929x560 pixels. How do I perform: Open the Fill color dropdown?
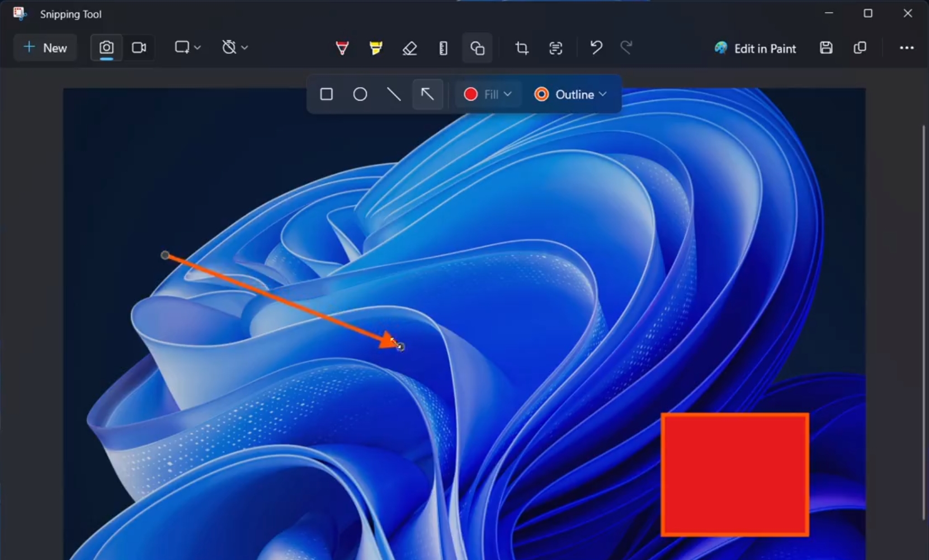coord(488,94)
